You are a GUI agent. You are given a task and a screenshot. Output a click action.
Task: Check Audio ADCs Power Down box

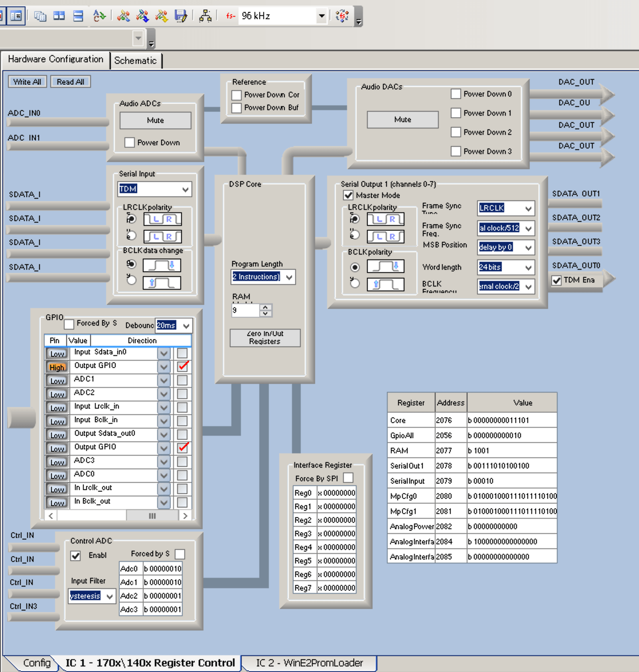point(130,142)
